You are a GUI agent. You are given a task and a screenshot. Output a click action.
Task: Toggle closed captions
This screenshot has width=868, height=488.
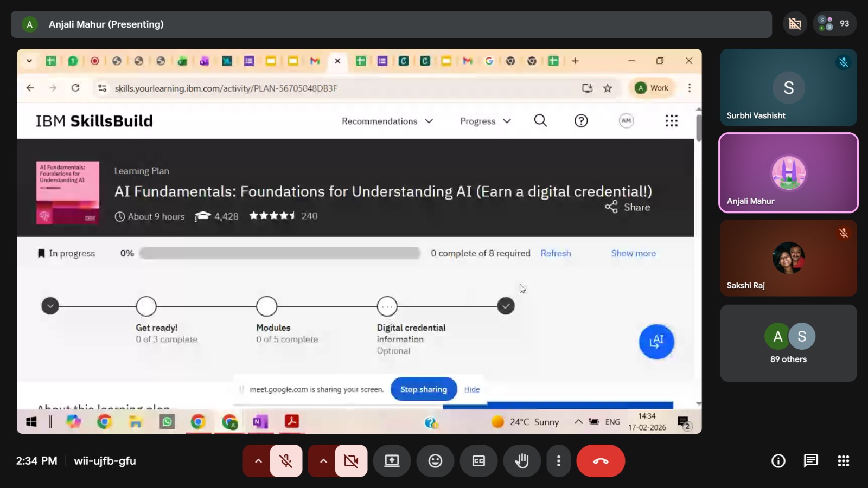pyautogui.click(x=478, y=461)
